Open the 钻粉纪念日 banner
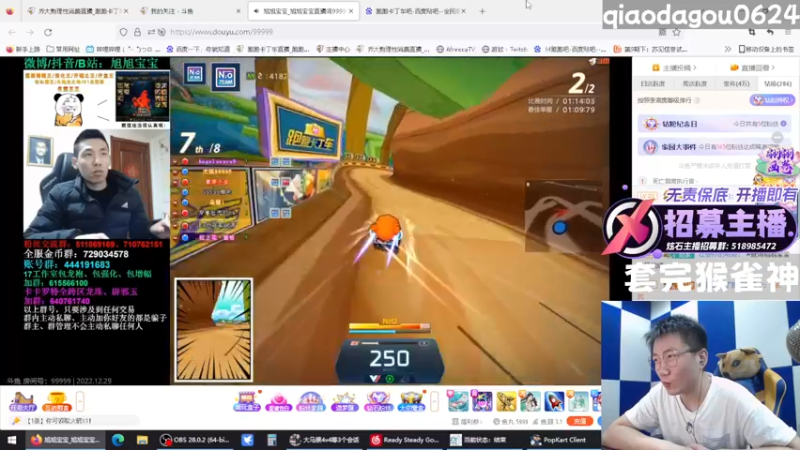This screenshot has width=800, height=450. 714,123
